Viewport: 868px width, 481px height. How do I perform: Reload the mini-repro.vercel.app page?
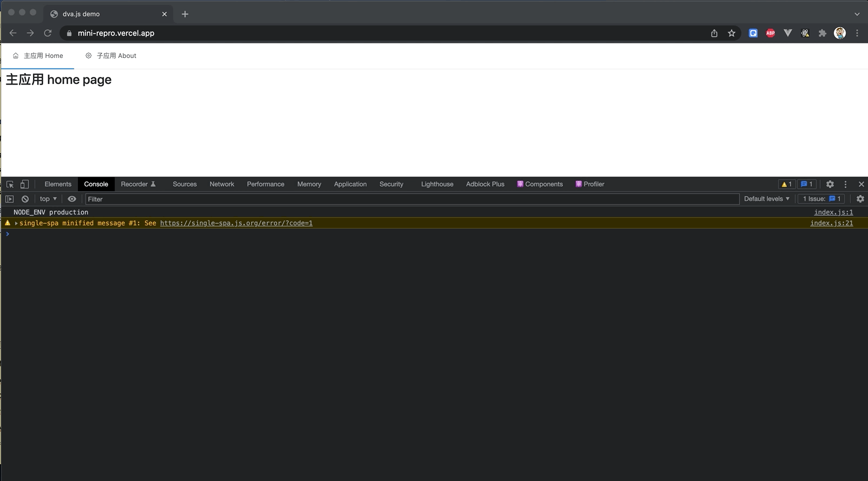48,33
